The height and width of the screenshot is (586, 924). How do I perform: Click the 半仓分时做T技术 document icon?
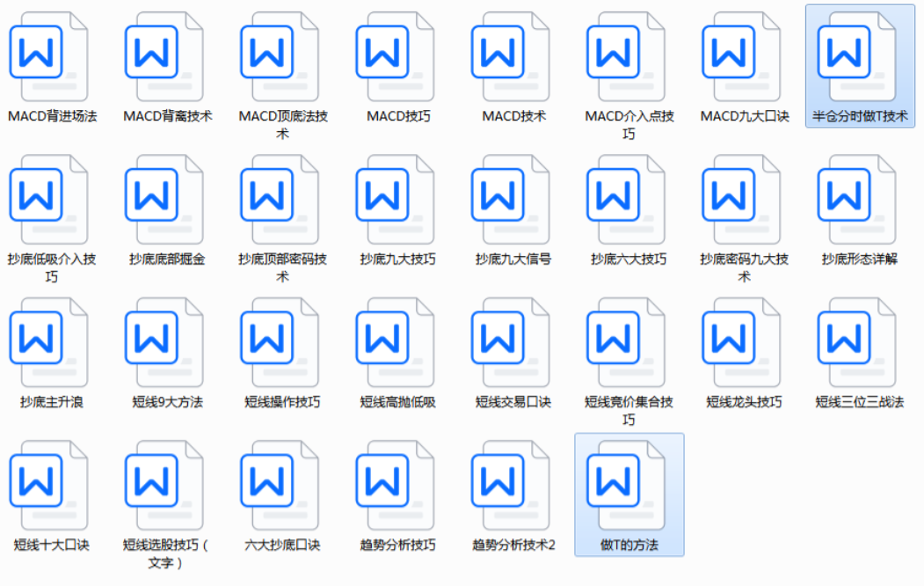tap(857, 56)
